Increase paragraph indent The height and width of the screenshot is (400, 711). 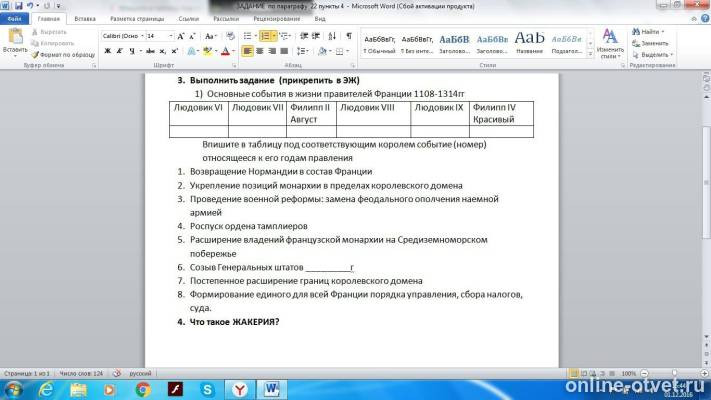point(316,36)
